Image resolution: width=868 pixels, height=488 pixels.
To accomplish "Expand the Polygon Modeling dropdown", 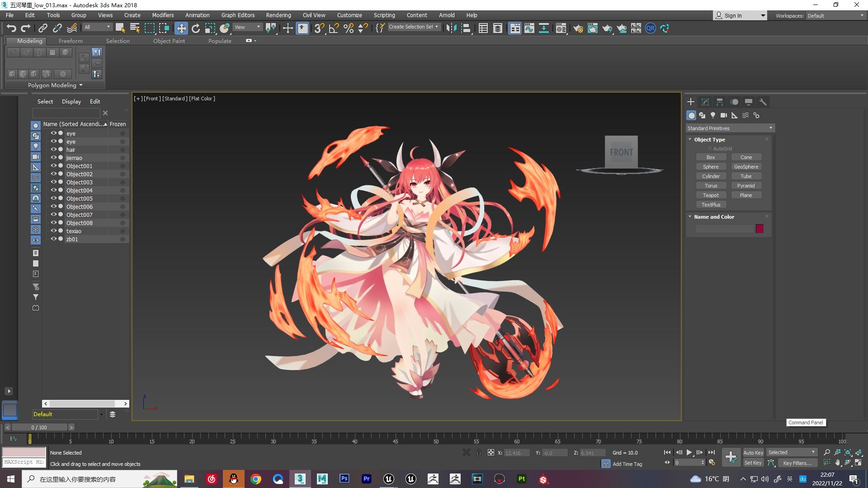I will click(55, 85).
